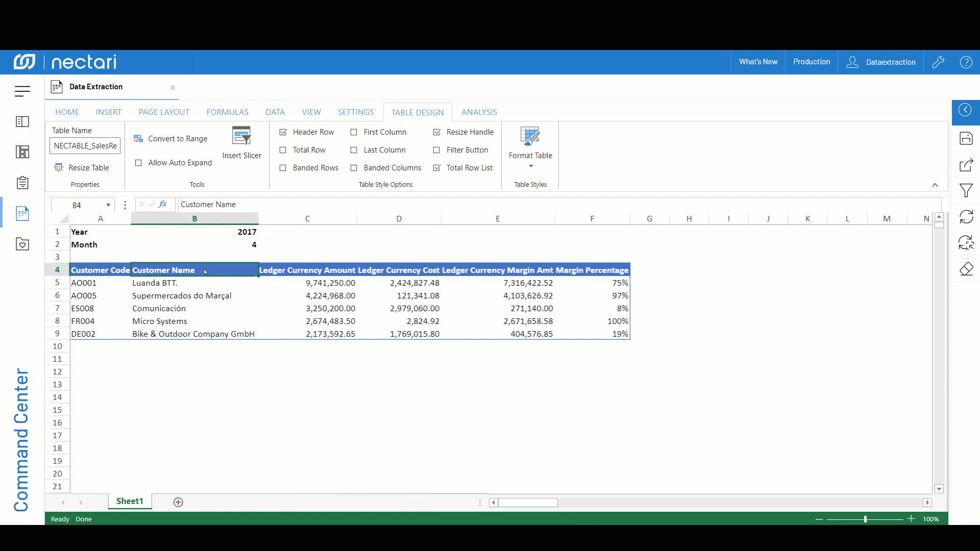Viewport: 980px width, 551px height.
Task: Open the filter icon on the right sidebar
Action: click(966, 190)
